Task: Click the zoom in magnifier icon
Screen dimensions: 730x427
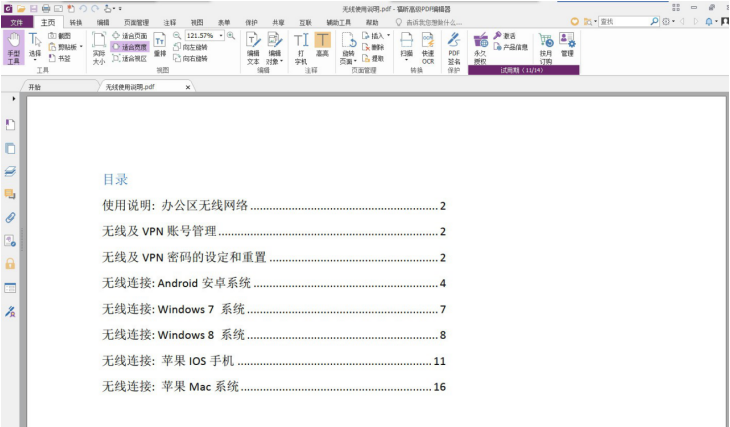Action: click(x=231, y=35)
